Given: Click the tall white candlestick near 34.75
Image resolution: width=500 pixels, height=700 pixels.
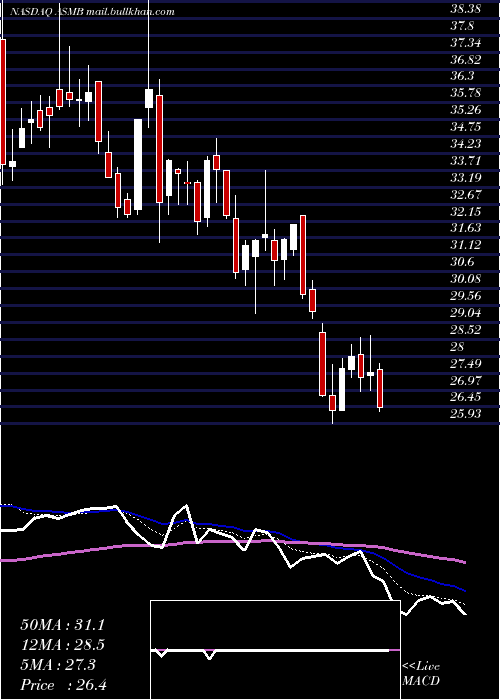Looking at the screenshot, I should coord(138,164).
